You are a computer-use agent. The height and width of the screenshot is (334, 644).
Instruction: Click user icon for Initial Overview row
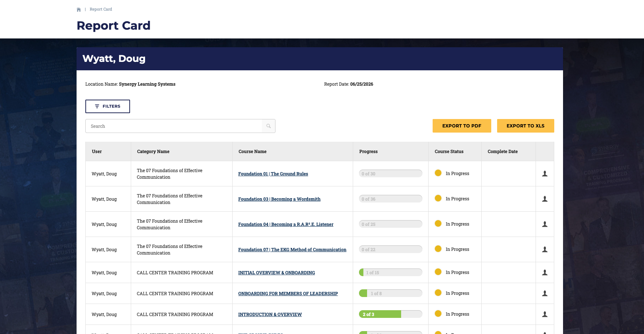(545, 272)
